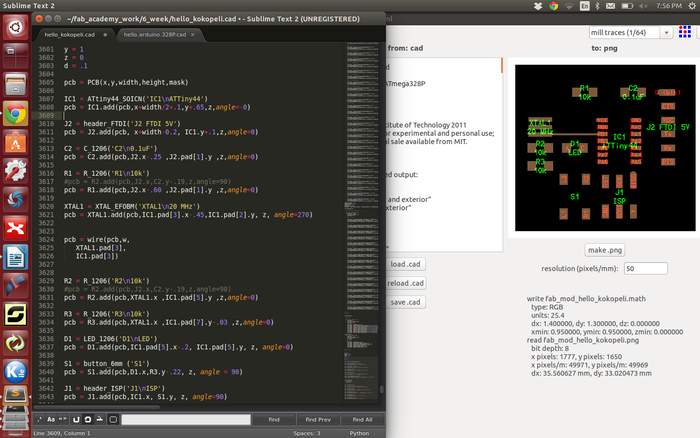Open the Ubuntu Dash home launcher
The image size is (700, 438).
[x=16, y=27]
